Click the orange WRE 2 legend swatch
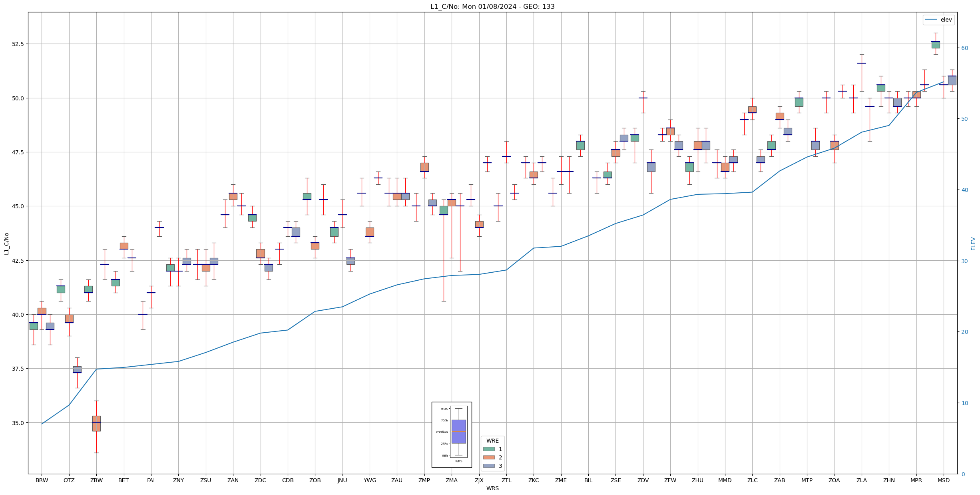Screen dimensions: 980x495 point(488,457)
